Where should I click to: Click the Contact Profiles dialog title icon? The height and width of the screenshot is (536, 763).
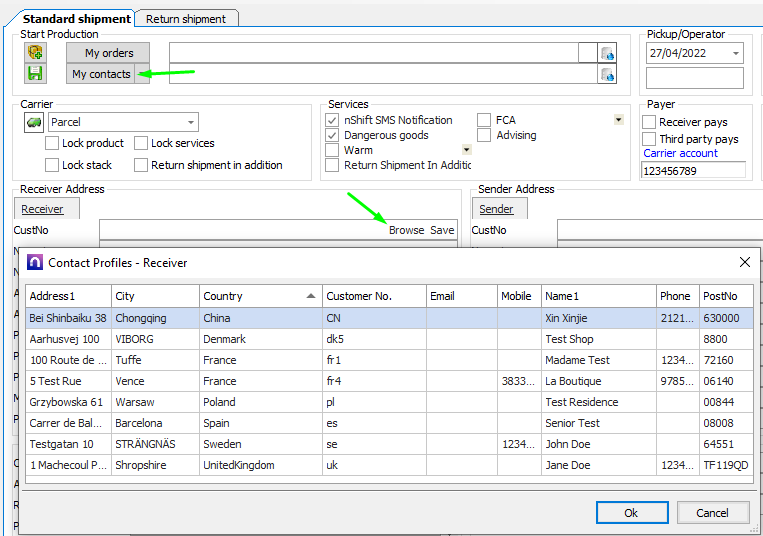35,263
